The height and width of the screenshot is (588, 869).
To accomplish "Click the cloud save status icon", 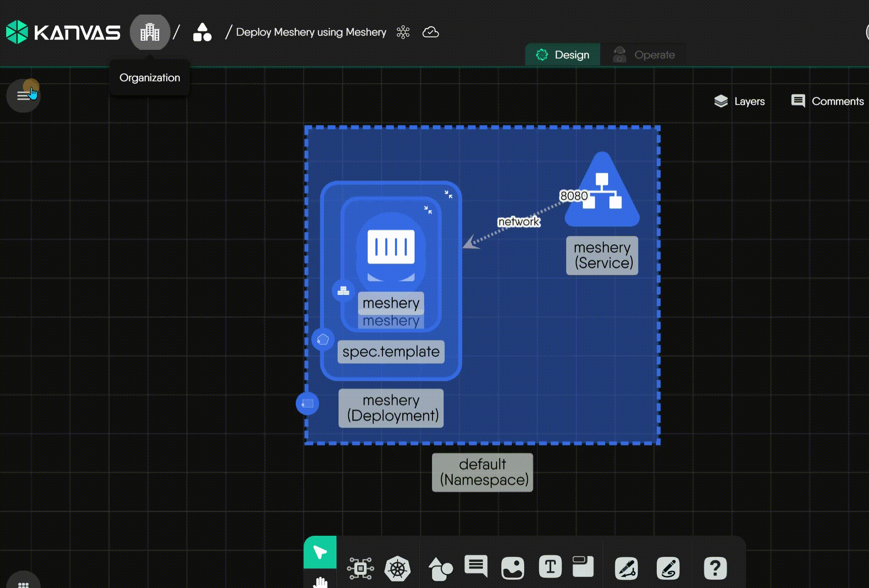I will click(x=430, y=32).
